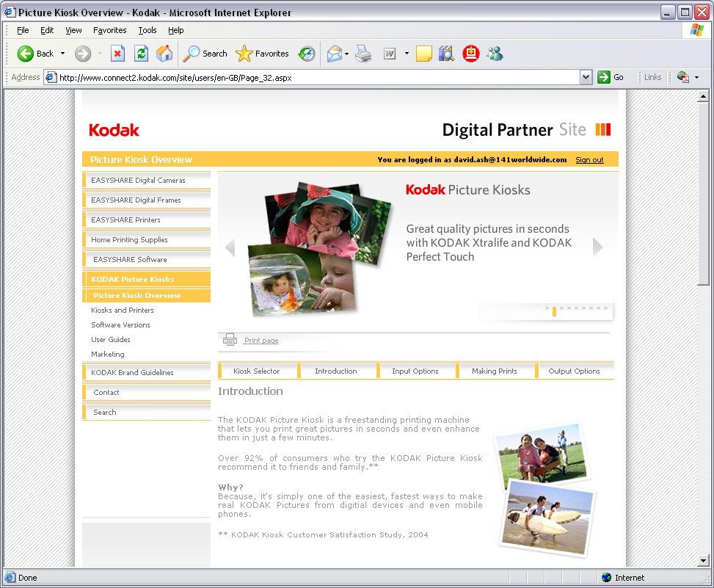Screen dimensions: 714x588
Task: Click the Sign out link
Action: 589,160
